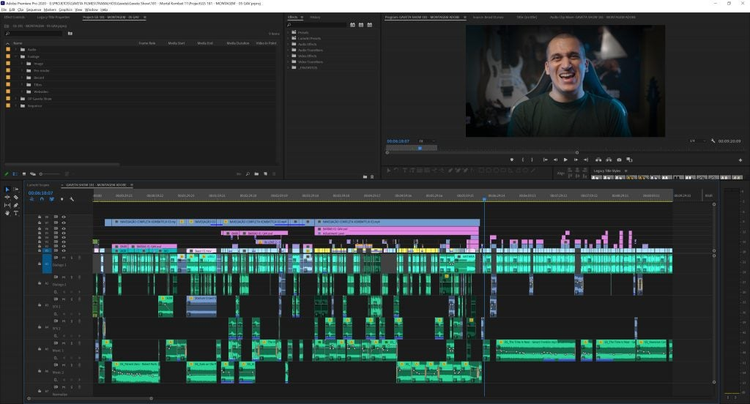Step forward one frame

[x=575, y=160]
